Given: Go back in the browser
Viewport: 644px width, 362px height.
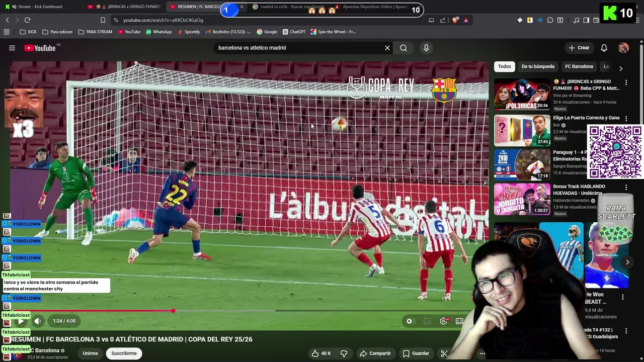Looking at the screenshot, I should 7,20.
